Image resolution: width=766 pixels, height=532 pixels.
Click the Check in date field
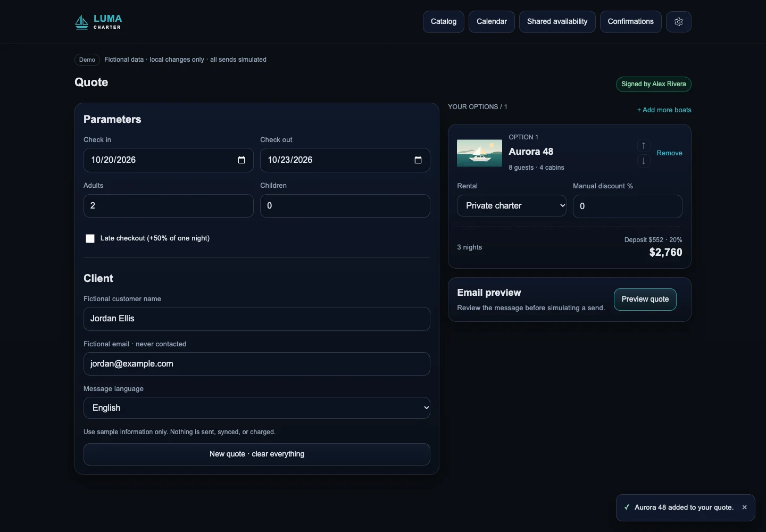click(x=169, y=160)
